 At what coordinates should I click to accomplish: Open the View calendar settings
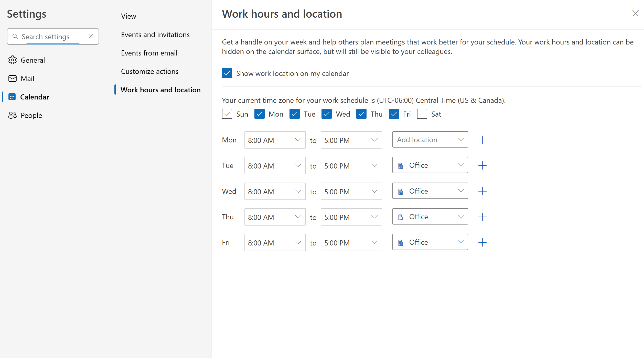click(x=128, y=16)
